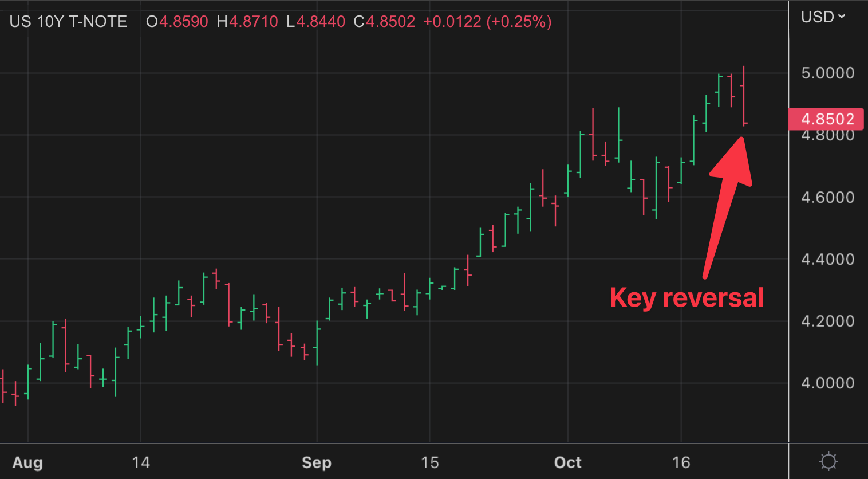This screenshot has height=479, width=868.
Task: Click the 4.8502 current price label
Action: (x=826, y=119)
